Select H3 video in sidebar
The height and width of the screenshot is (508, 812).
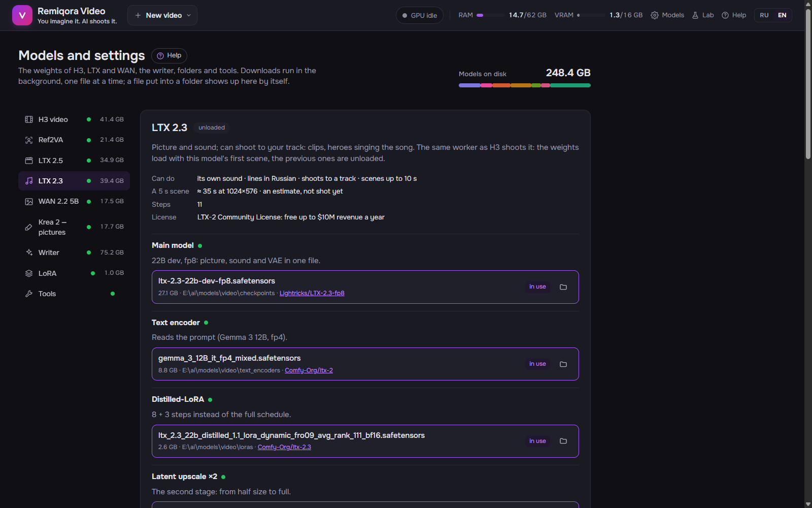click(x=74, y=119)
